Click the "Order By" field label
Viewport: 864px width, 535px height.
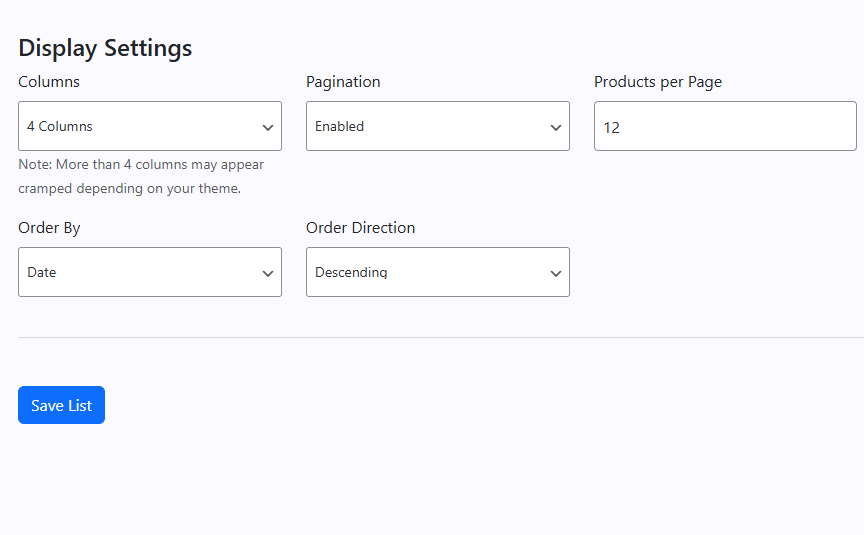[49, 228]
